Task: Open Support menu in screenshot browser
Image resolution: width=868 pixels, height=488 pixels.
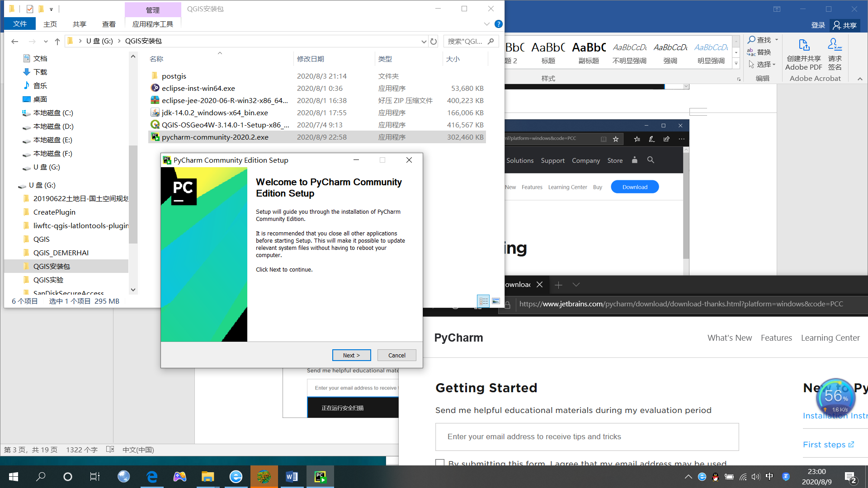Action: point(552,160)
